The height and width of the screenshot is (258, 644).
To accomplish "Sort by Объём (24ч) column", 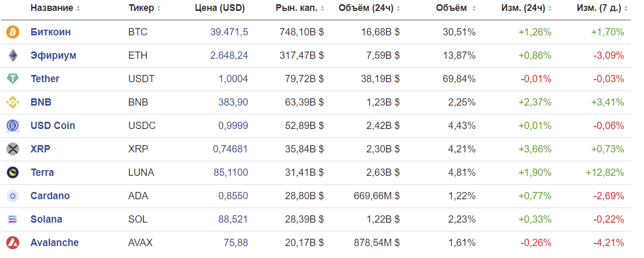I will point(369,8).
